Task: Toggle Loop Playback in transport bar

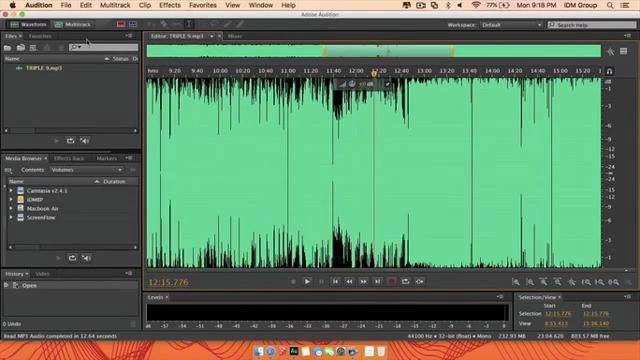Action: pos(405,281)
